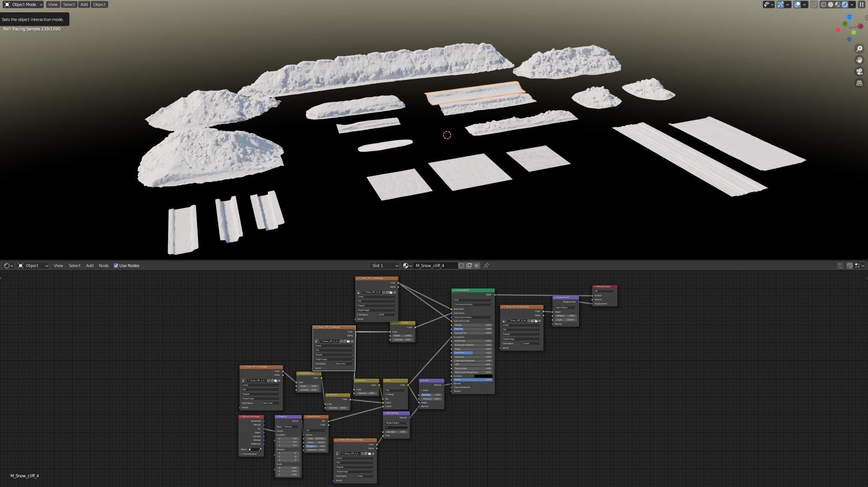Toggle the viewport gizmos button
This screenshot has width=868, height=487.
[780, 4]
